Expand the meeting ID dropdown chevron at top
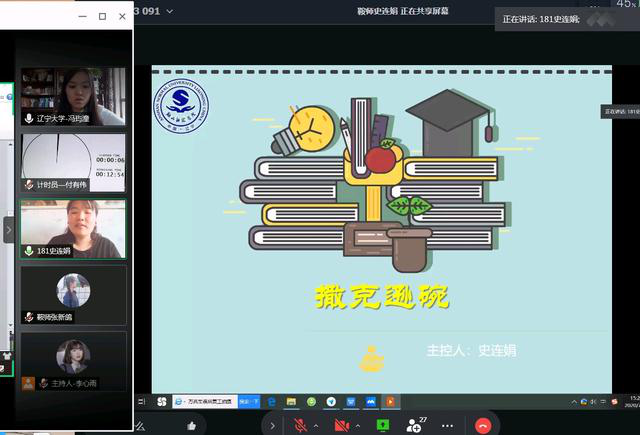This screenshot has width=640, height=435. (169, 9)
